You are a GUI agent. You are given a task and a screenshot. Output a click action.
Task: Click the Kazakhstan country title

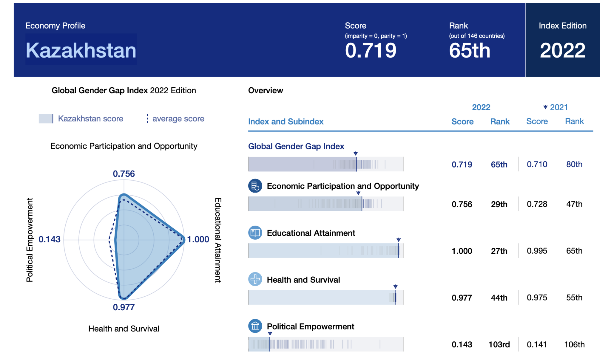pos(81,50)
